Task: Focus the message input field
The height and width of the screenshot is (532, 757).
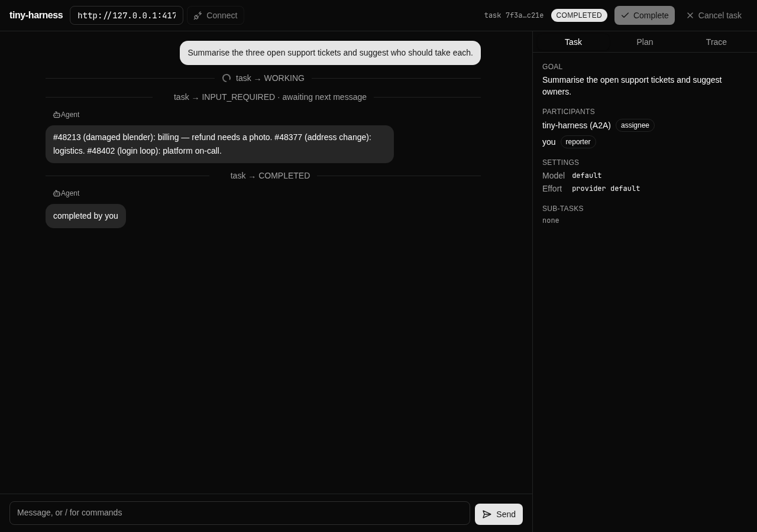Action: coord(240,513)
